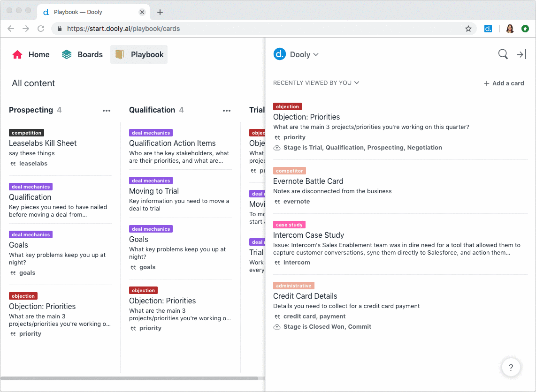Click the green update icon in toolbar
Screen dimensions: 536x392
coord(525,29)
